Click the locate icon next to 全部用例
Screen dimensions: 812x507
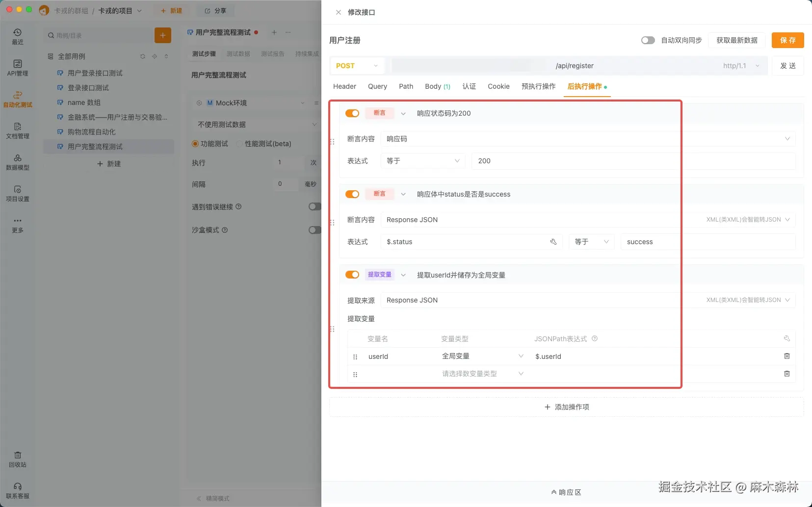click(155, 56)
